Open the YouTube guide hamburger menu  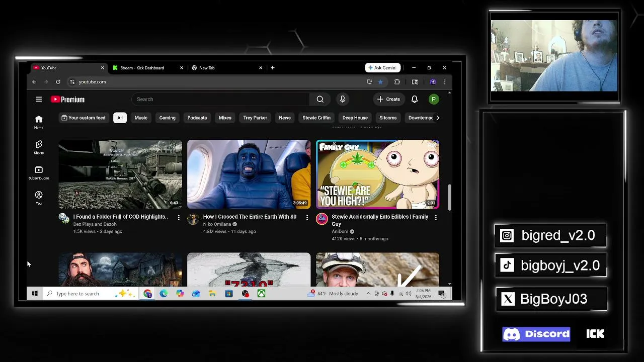click(39, 100)
